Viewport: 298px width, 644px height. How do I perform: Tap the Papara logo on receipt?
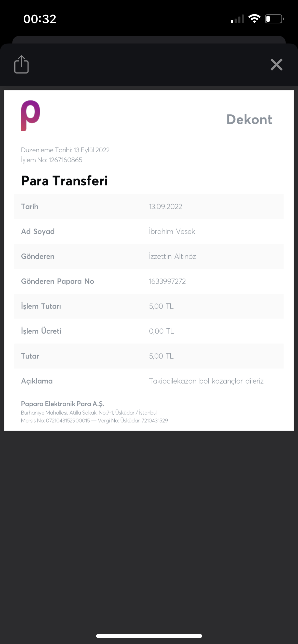tap(31, 116)
